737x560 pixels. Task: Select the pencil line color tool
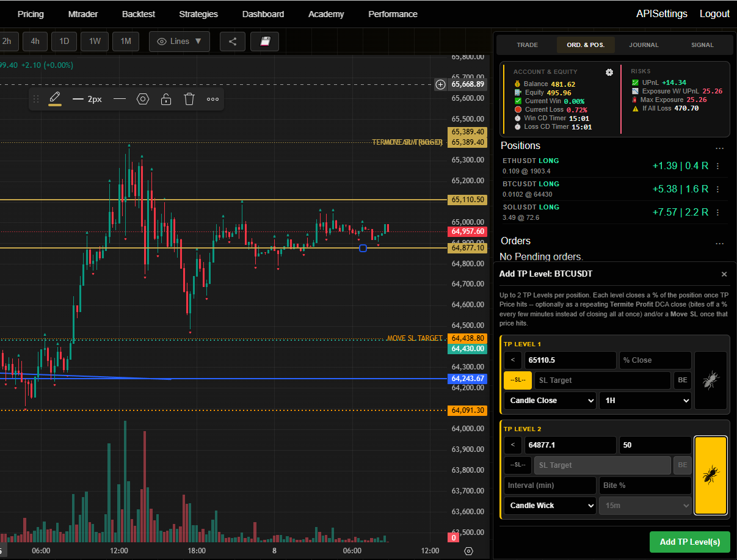pos(55,98)
